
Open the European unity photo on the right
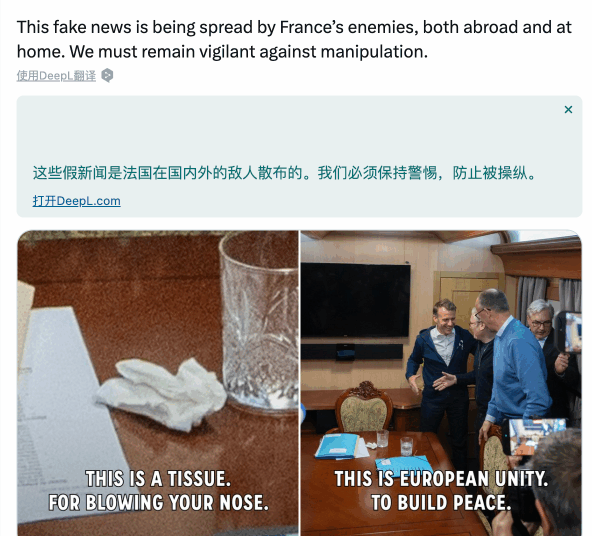click(441, 383)
